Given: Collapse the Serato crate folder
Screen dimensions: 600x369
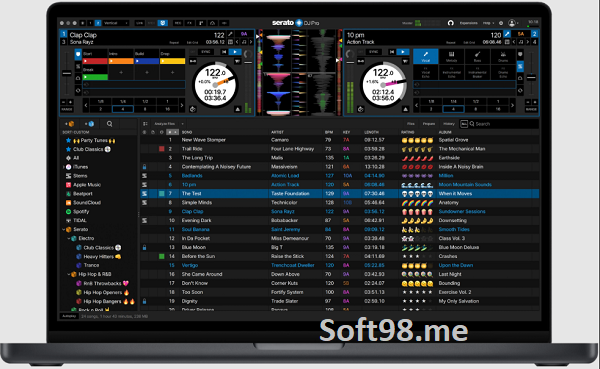Looking at the screenshot, I should tap(64, 229).
